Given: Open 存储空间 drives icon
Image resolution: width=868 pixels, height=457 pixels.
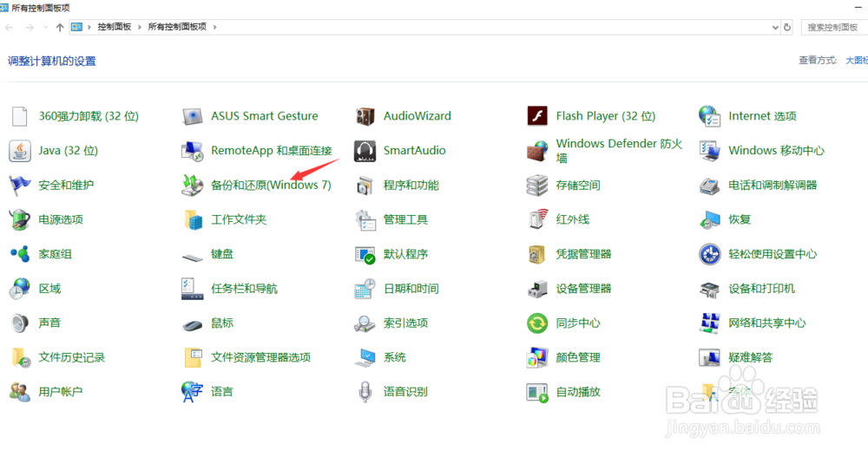Looking at the screenshot, I should click(x=537, y=186).
